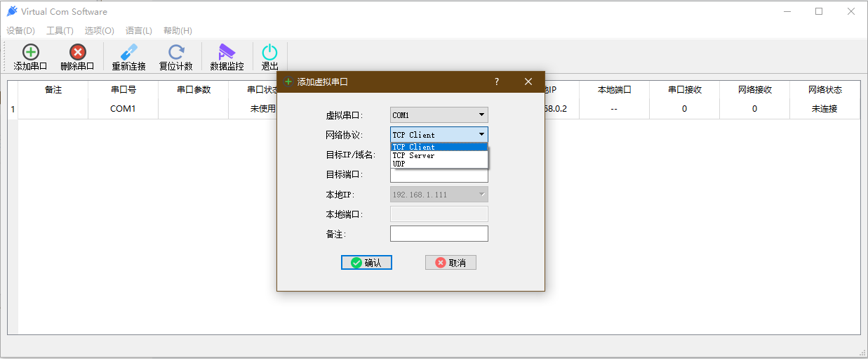Click the 串口号 column header

click(x=123, y=90)
